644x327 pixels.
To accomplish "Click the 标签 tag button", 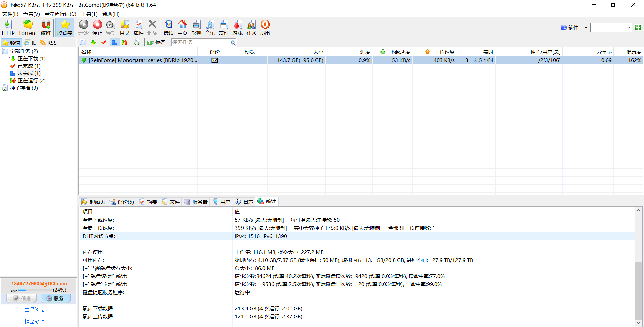I will pyautogui.click(x=156, y=42).
